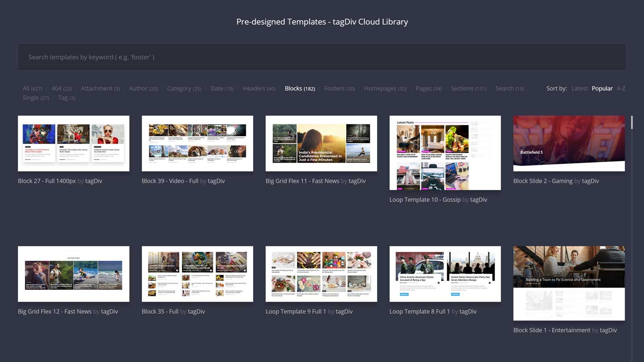Filter templates by Headers category

tap(259, 88)
